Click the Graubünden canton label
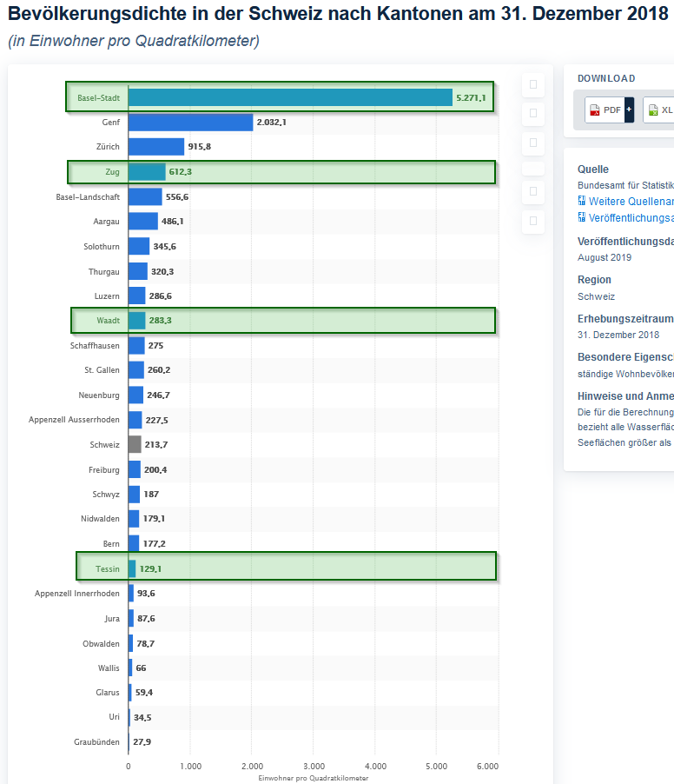The height and width of the screenshot is (784, 674). [96, 742]
